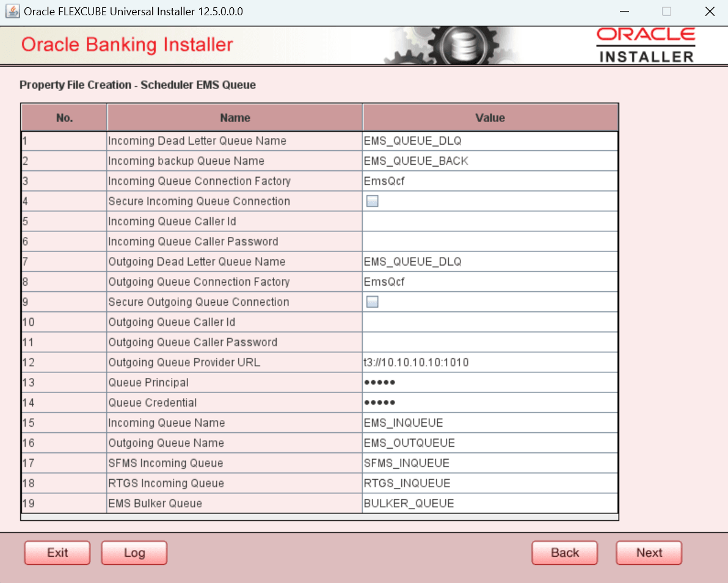Select 'Secure Outgoing Queue Connection' label
This screenshot has height=583, width=728.
point(198,302)
